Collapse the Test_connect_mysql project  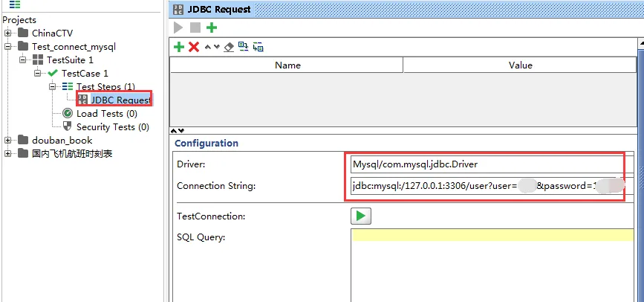tap(8, 46)
